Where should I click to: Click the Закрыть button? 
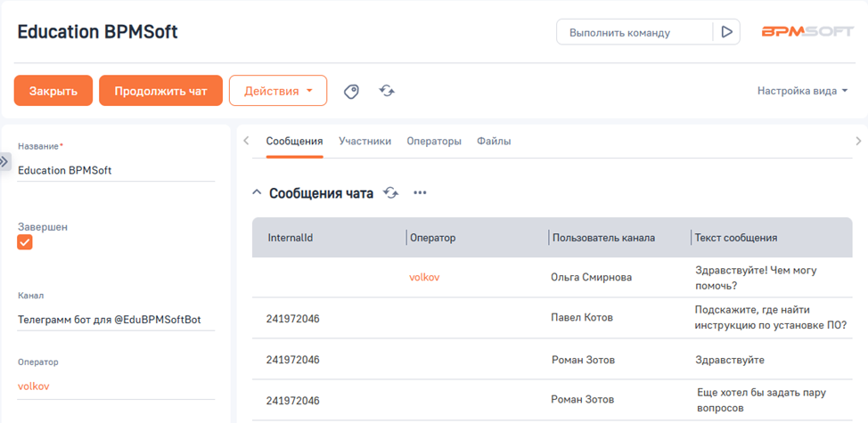tap(53, 91)
